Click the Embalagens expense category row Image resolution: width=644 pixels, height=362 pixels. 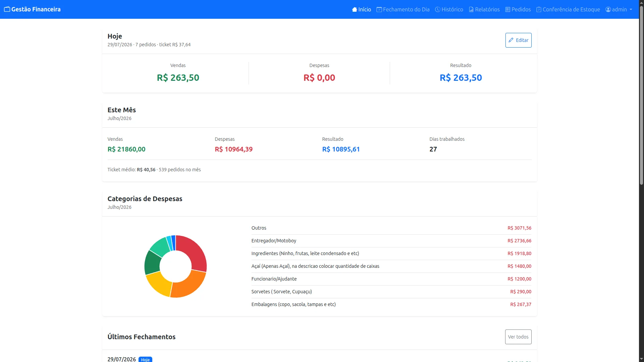point(391,304)
